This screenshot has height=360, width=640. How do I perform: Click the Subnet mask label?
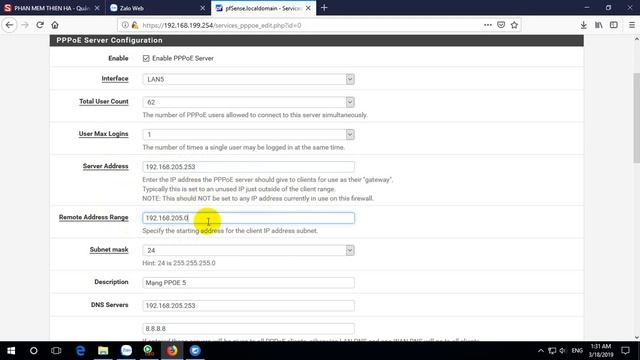click(x=109, y=249)
